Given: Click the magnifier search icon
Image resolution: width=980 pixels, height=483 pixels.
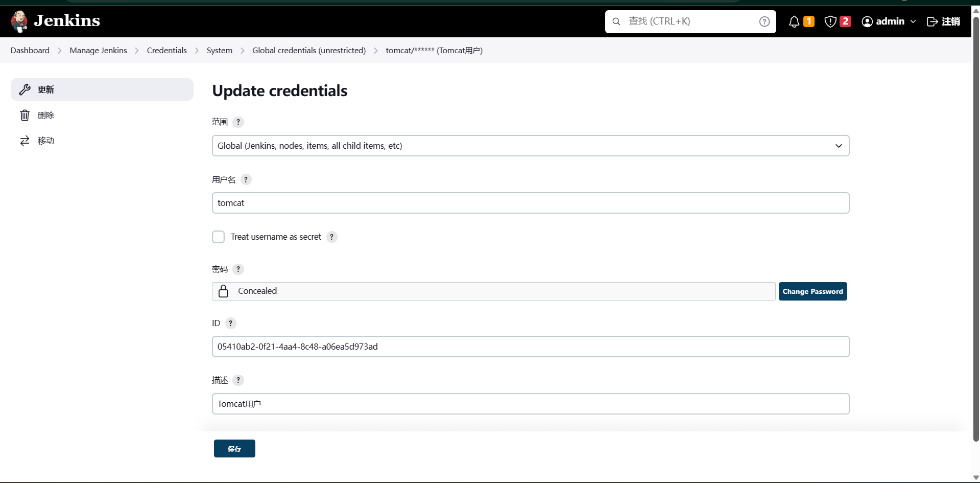Looking at the screenshot, I should (x=616, y=21).
